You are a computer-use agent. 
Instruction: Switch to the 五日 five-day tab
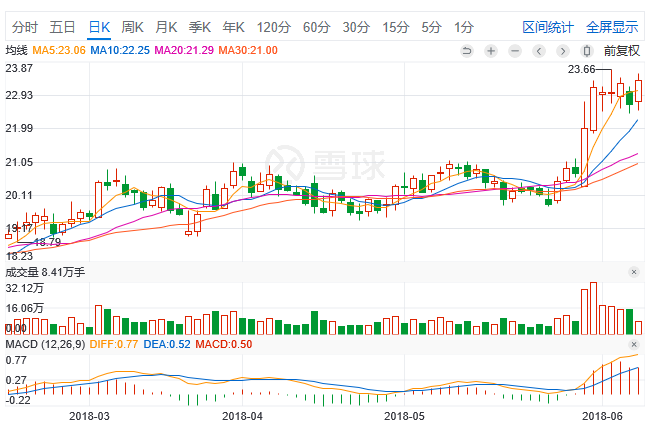(x=62, y=26)
